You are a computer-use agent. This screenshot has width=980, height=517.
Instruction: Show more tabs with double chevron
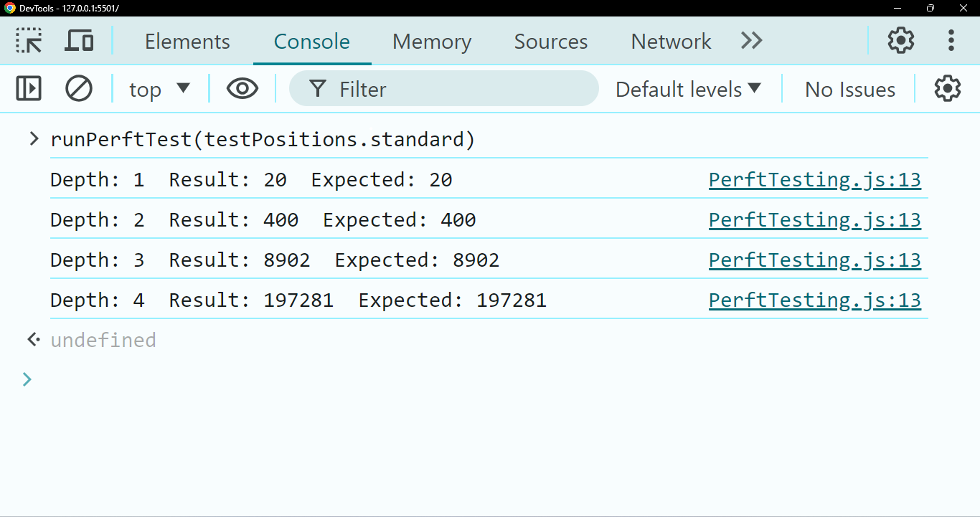(751, 41)
